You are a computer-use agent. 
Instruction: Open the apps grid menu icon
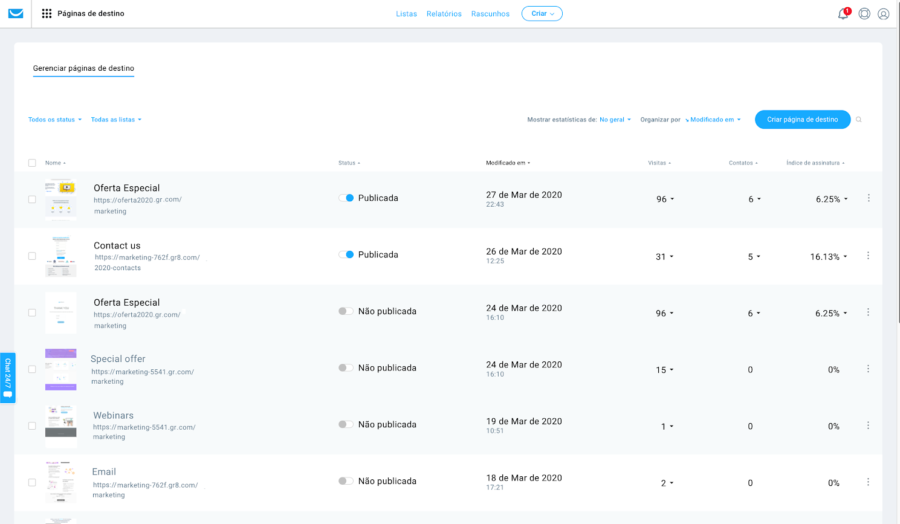(46, 13)
